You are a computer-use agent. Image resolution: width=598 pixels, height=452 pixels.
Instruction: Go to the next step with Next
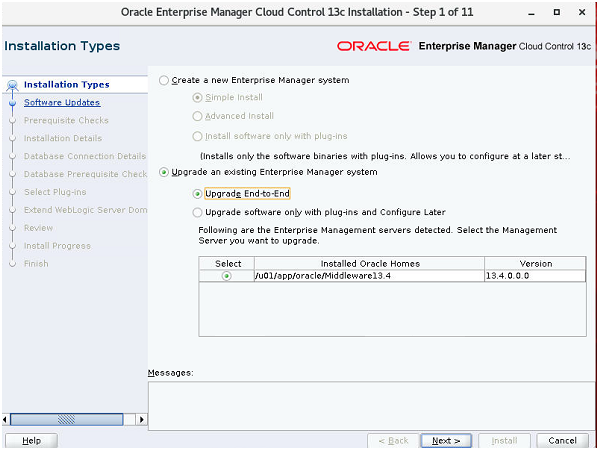click(x=446, y=441)
